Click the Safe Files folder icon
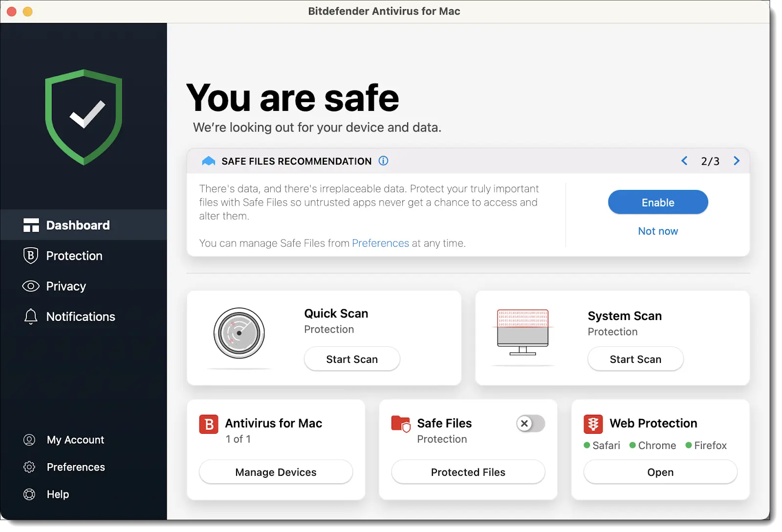782x532 pixels. (x=401, y=424)
